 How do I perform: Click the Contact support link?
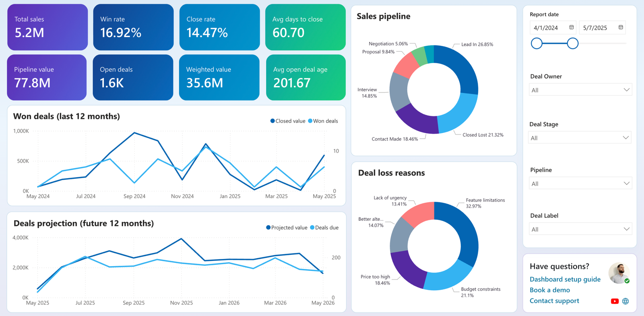[554, 301]
